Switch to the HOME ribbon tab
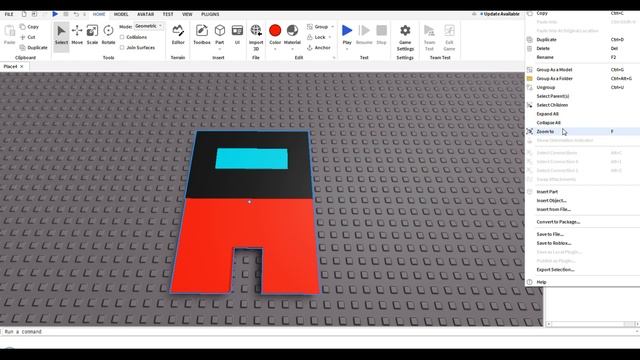The width and height of the screenshot is (640, 360). coord(99,14)
